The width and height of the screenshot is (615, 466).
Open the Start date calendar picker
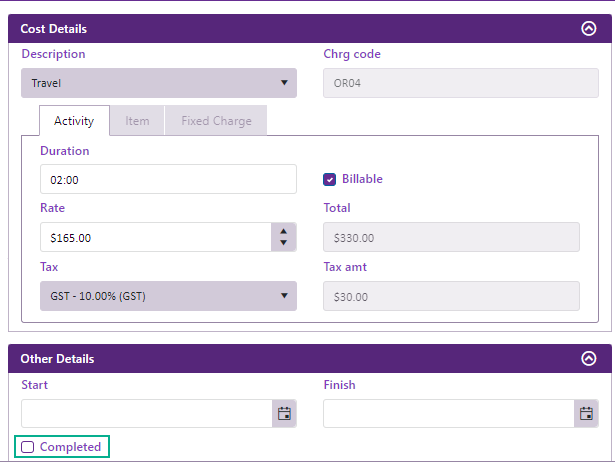284,413
